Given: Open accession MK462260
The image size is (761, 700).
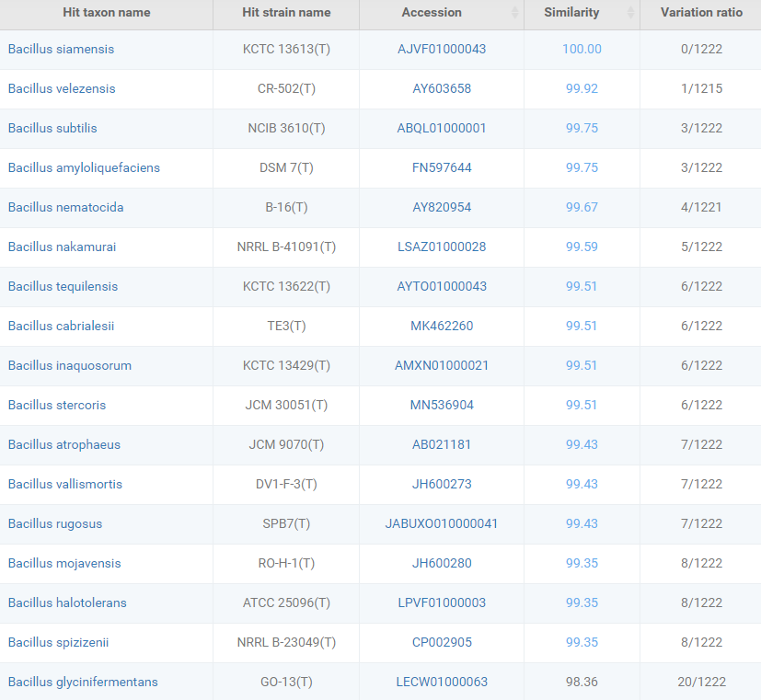Looking at the screenshot, I should 442,326.
